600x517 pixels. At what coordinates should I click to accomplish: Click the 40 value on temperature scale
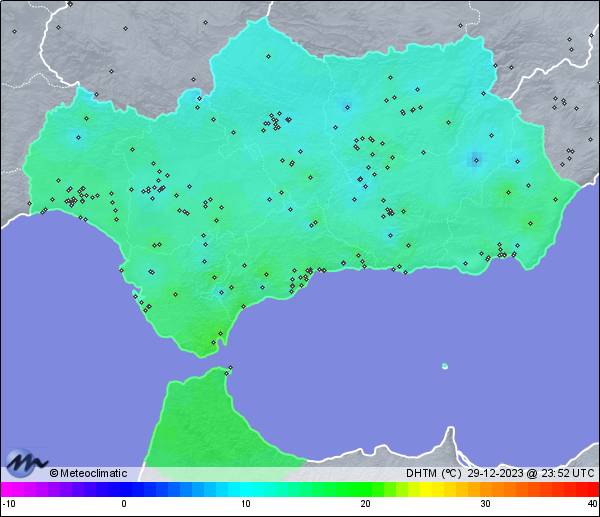(593, 504)
